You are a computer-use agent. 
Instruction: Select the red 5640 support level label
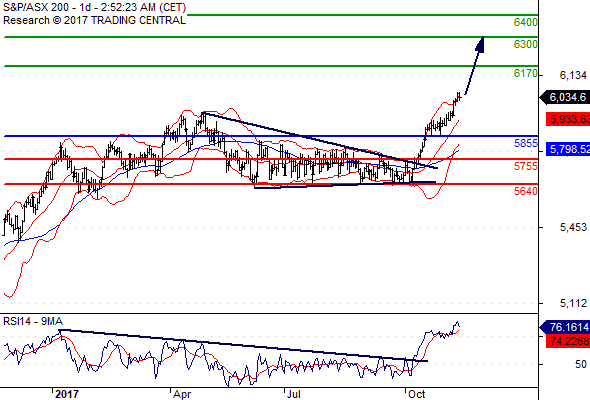(526, 191)
